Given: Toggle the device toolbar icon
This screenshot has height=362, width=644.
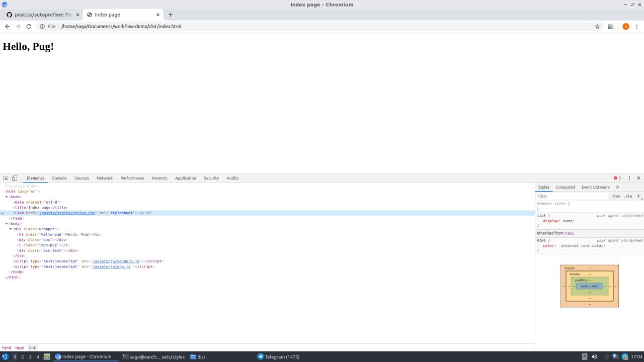Looking at the screenshot, I should pyautogui.click(x=15, y=178).
